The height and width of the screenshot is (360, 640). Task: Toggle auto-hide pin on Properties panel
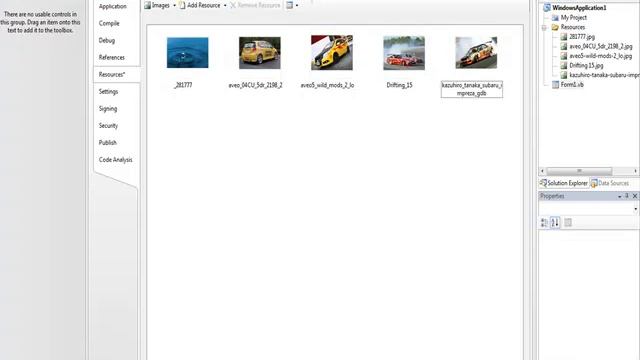coord(627,196)
